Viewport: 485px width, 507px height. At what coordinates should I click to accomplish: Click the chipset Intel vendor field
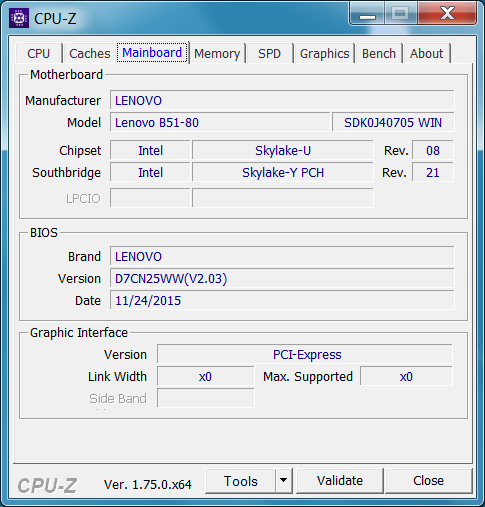click(x=150, y=150)
